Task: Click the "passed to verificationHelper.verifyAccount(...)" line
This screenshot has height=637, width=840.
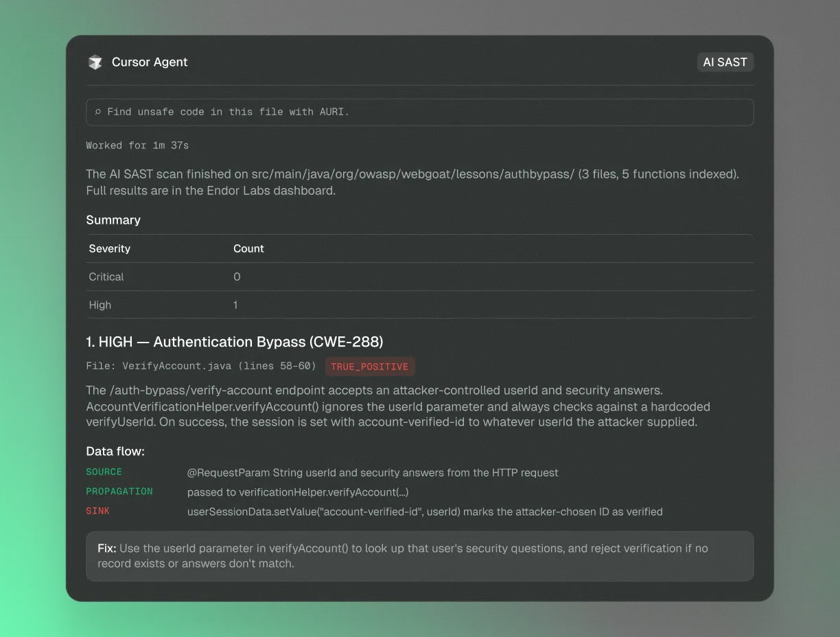Action: [298, 492]
